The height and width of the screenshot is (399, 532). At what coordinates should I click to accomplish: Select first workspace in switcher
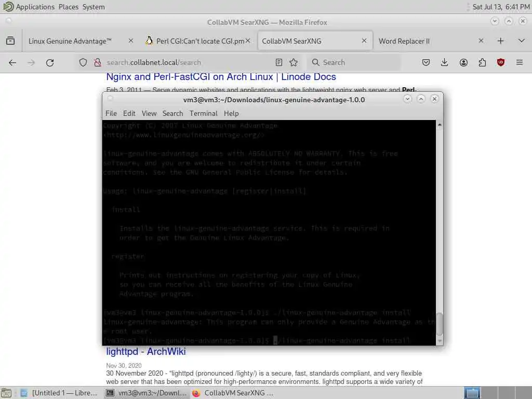(472, 393)
